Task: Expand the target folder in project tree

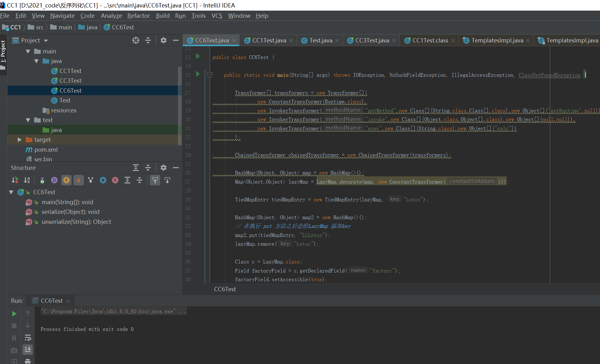Action: point(19,140)
